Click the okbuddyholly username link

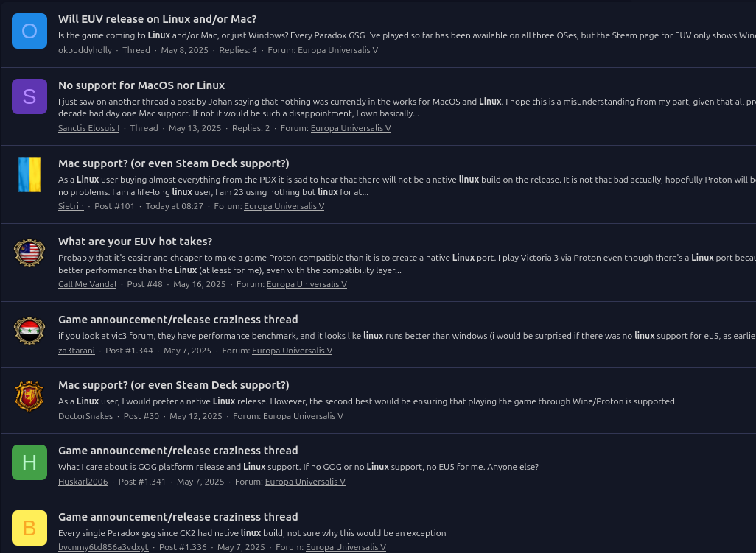[x=85, y=50]
